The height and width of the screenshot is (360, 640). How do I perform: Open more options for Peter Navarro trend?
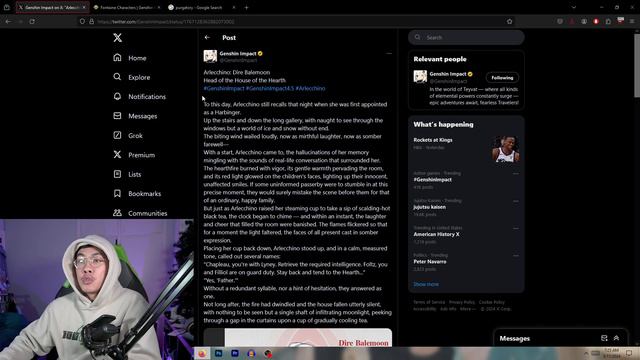pos(516,256)
